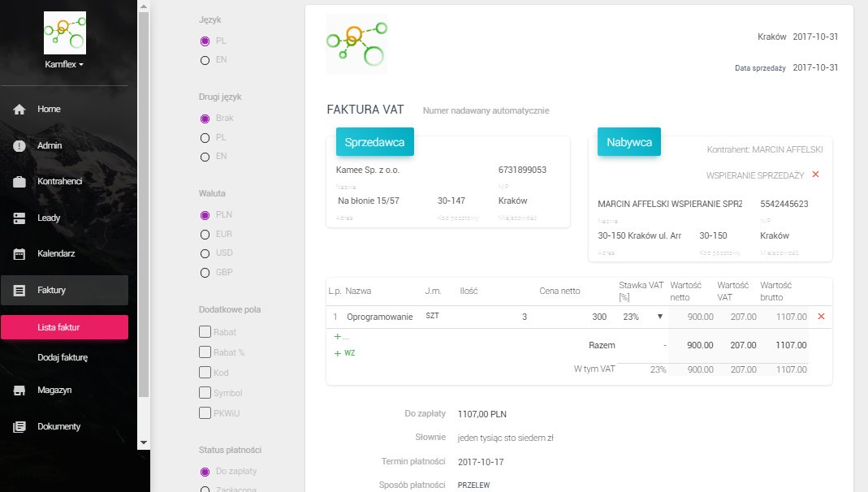
Task: Open Kontrahenci via its briefcase icon
Action: [19, 182]
